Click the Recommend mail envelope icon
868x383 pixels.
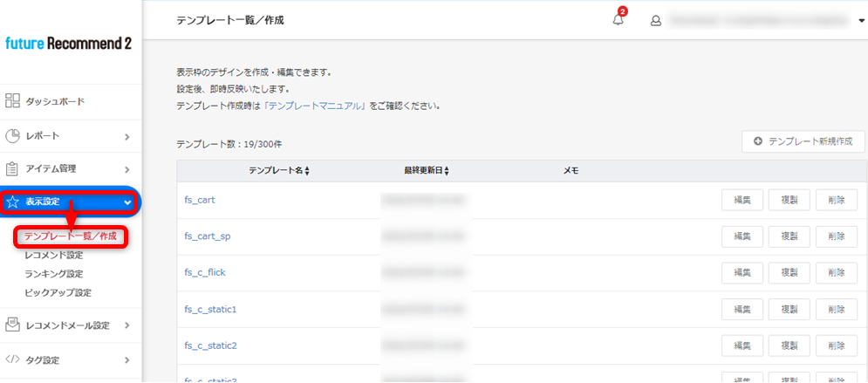tap(12, 325)
